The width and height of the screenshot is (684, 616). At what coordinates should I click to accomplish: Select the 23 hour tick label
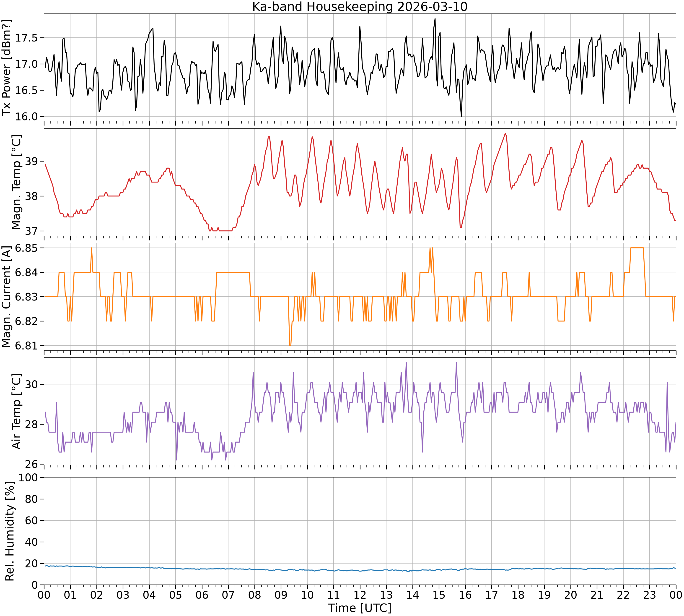tap(650, 595)
